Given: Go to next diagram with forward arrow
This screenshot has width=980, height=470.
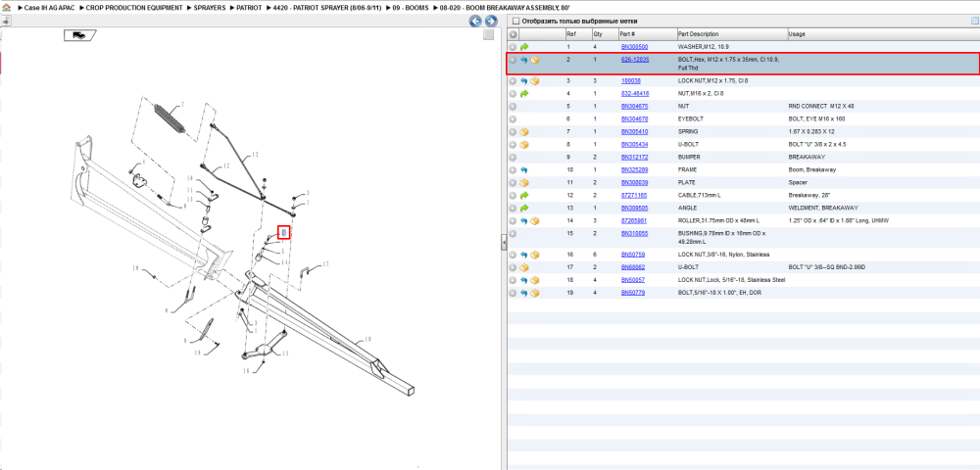Looking at the screenshot, I should (491, 22).
